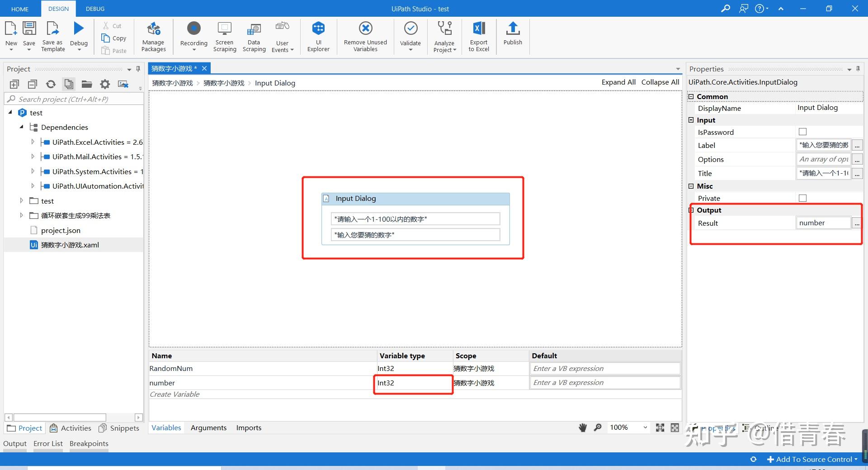Open the Screen Scraping tool
The width and height of the screenshot is (868, 470).
point(224,36)
